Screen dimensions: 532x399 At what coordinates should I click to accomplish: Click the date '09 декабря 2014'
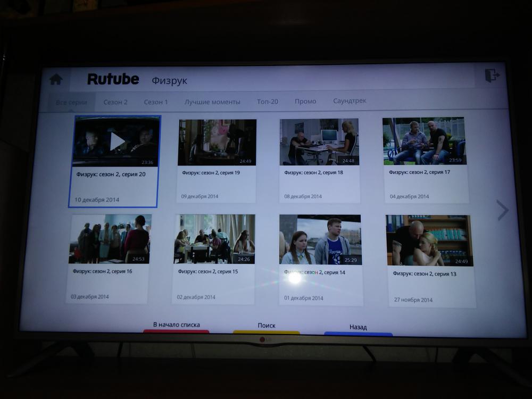(x=199, y=196)
